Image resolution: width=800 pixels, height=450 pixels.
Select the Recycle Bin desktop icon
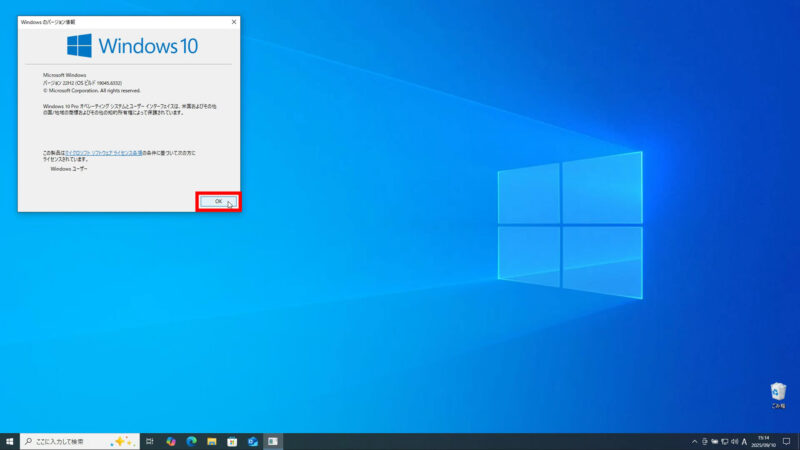coord(778,395)
